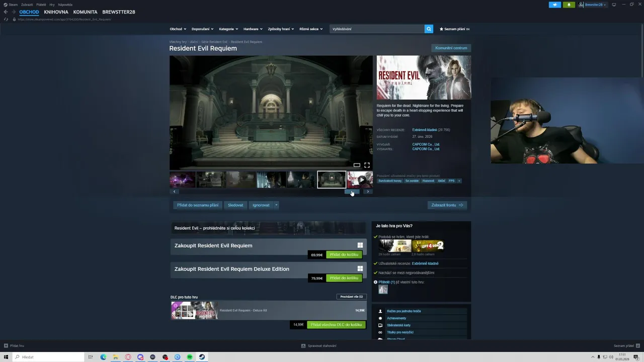
Task: Click Procházet vše DLC button
Action: tap(351, 297)
